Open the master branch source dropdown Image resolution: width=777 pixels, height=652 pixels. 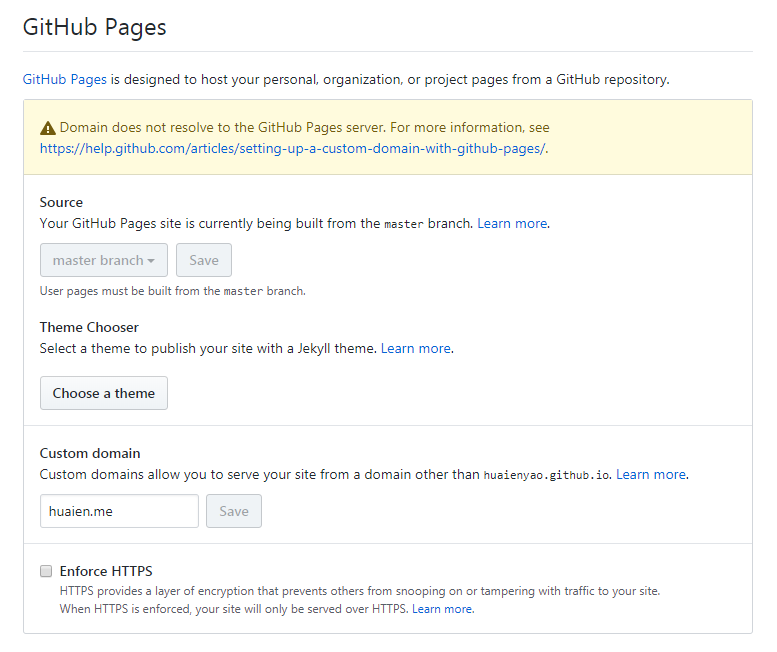[x=104, y=260]
